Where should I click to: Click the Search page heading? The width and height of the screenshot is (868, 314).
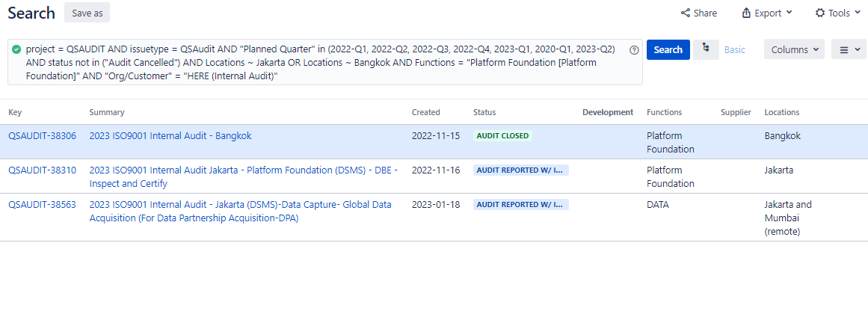click(x=31, y=13)
